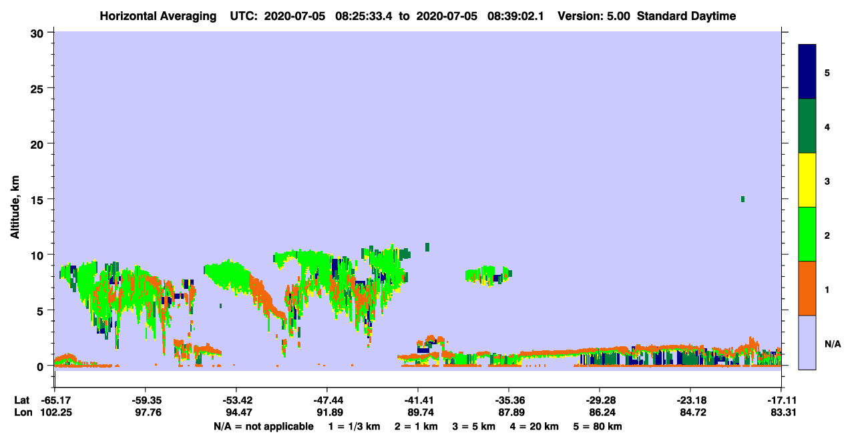Click the orange level 1 color swatch
Screen dimensions: 868x445
(807, 288)
